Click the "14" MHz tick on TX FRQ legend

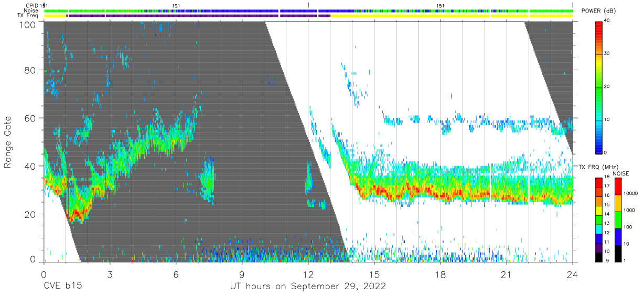tap(607, 214)
